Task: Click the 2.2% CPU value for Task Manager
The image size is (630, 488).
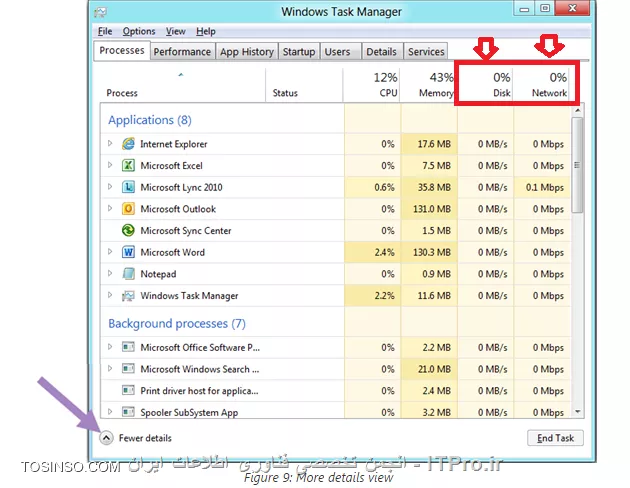Action: point(384,296)
